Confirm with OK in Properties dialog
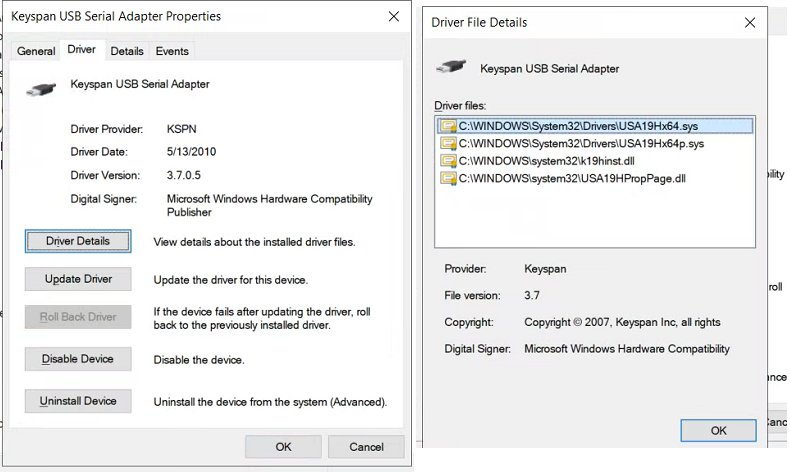790x472 pixels. [x=283, y=447]
